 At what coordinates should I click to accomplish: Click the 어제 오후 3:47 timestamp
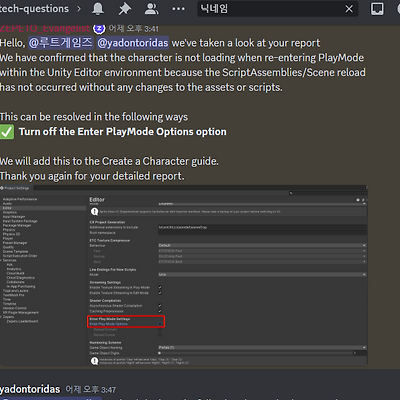pos(91,390)
